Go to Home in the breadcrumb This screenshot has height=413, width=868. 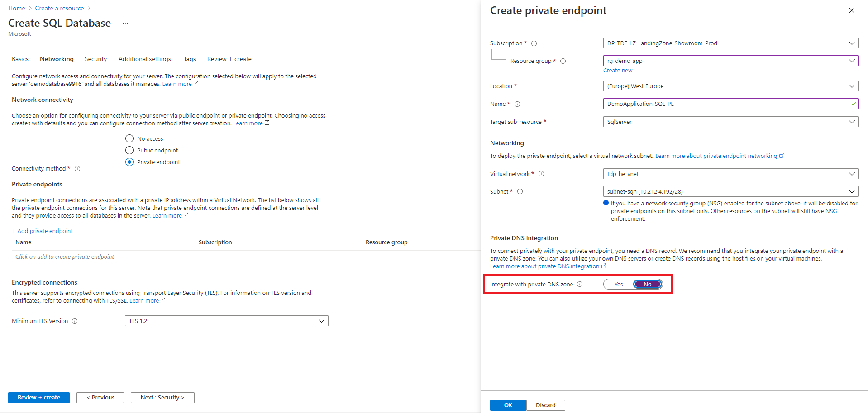pos(17,8)
